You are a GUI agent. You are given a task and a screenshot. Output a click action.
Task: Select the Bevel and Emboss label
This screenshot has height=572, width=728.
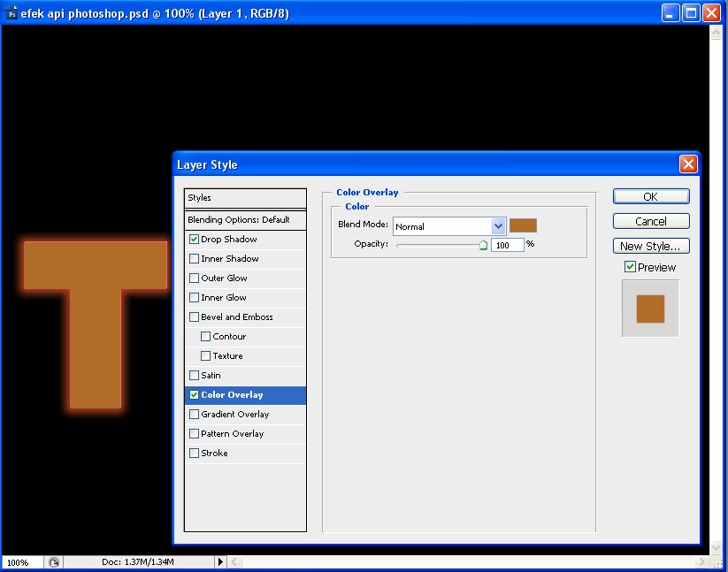237,317
